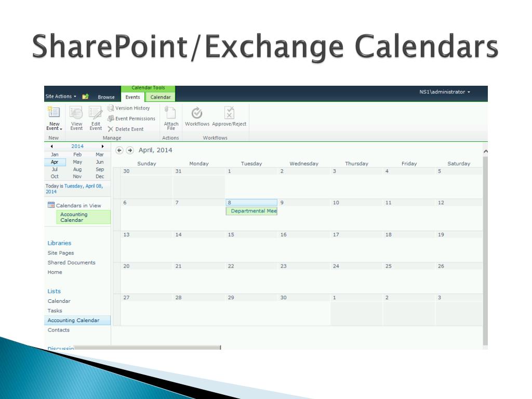Click Delete Event

(126, 129)
